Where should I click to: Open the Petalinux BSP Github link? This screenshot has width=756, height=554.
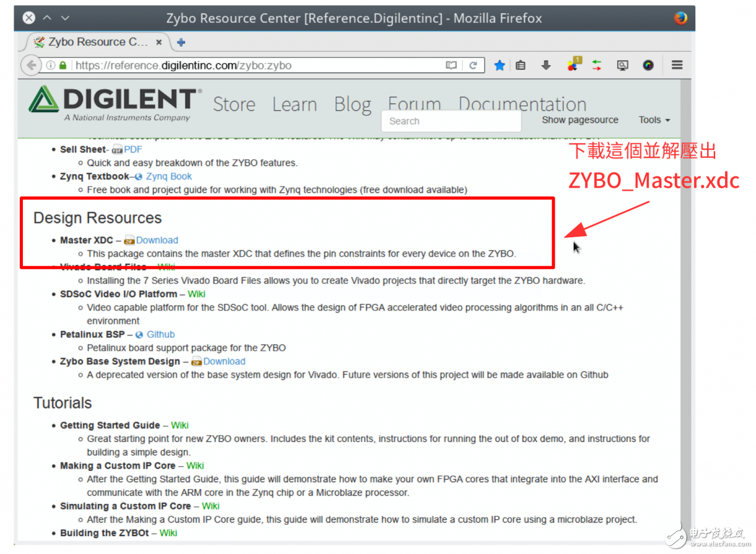pos(160,335)
